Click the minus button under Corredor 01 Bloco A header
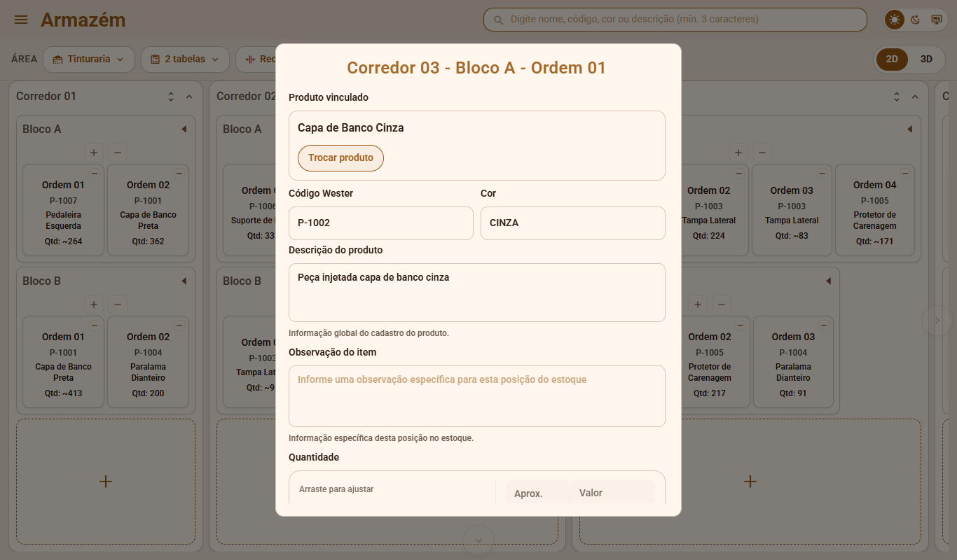957x560 pixels. (118, 152)
